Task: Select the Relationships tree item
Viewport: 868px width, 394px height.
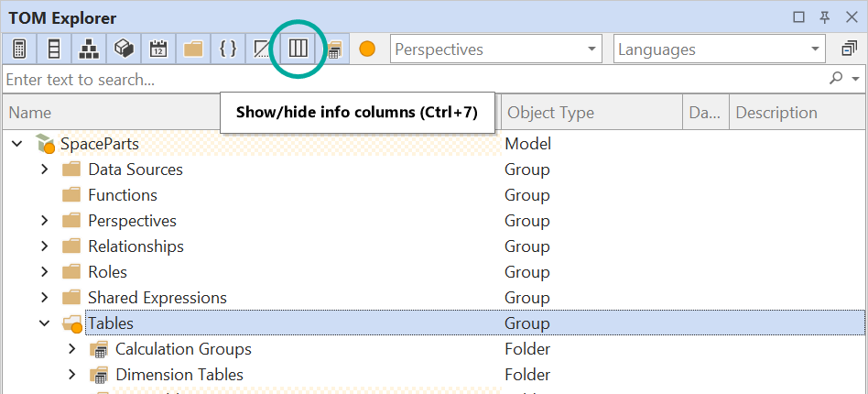Action: point(136,246)
